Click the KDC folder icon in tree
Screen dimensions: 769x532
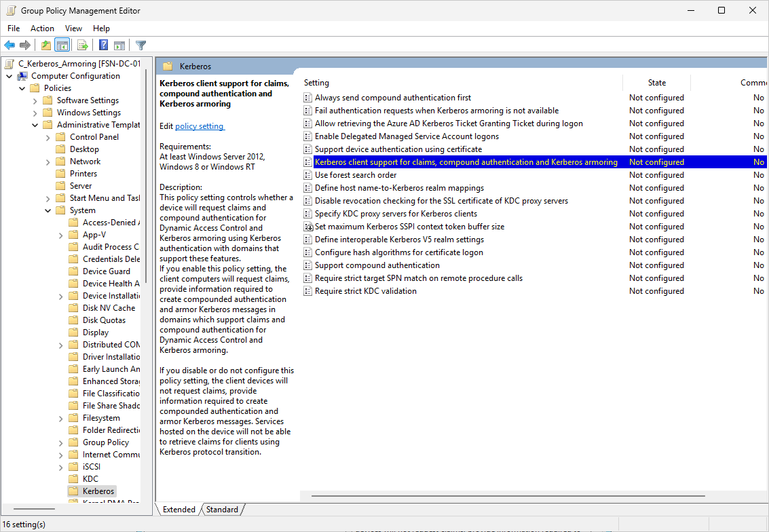[x=73, y=478]
